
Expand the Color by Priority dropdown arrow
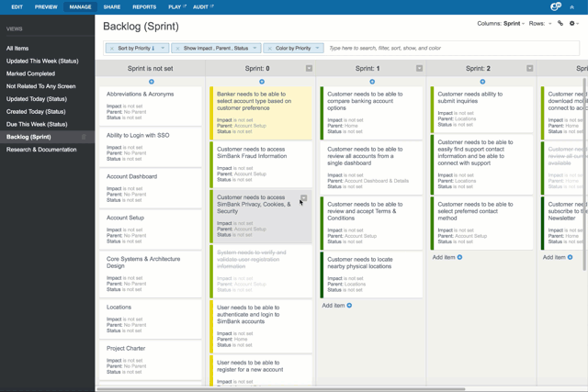317,48
